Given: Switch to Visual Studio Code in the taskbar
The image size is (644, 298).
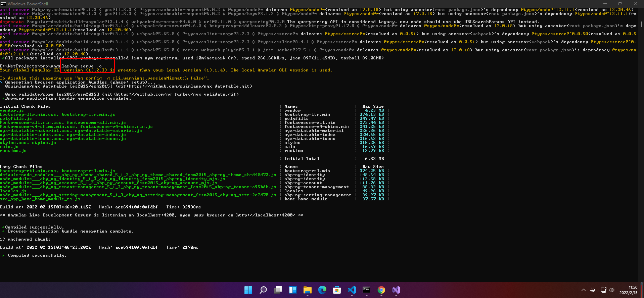Looking at the screenshot, I should [x=352, y=290].
